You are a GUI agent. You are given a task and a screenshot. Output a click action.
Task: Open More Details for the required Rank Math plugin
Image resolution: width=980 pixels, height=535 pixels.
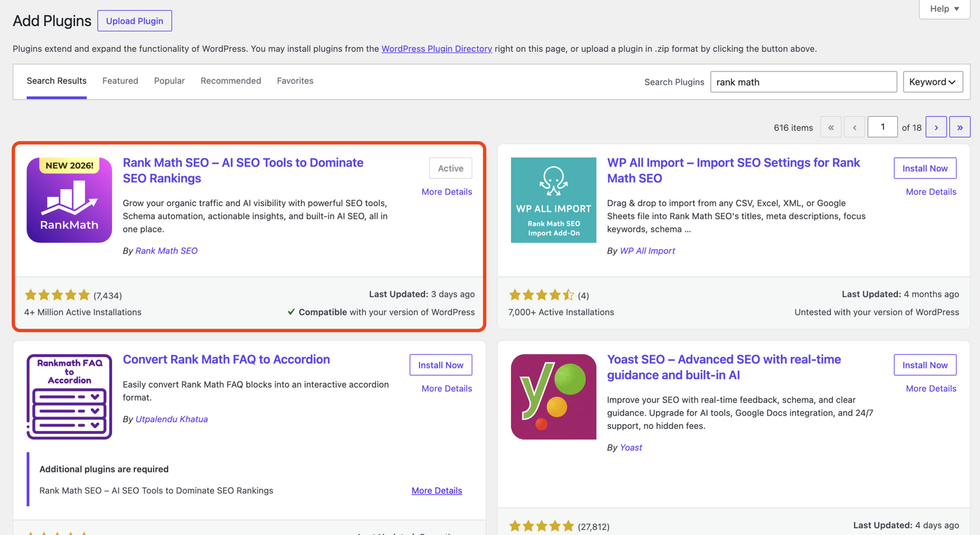pyautogui.click(x=437, y=490)
